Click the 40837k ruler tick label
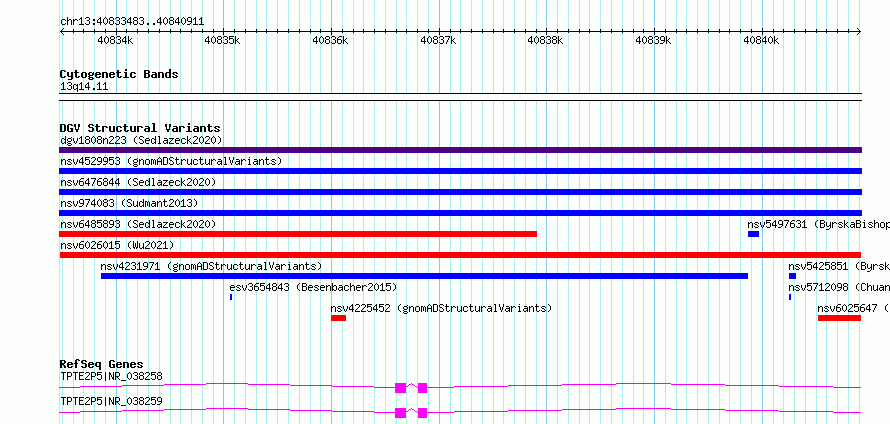Screen dimensions: 890x424 (x=438, y=40)
